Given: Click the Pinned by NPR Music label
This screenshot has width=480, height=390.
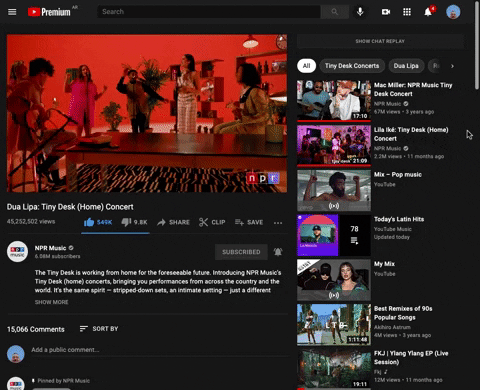Looking at the screenshot, I should (x=63, y=381).
